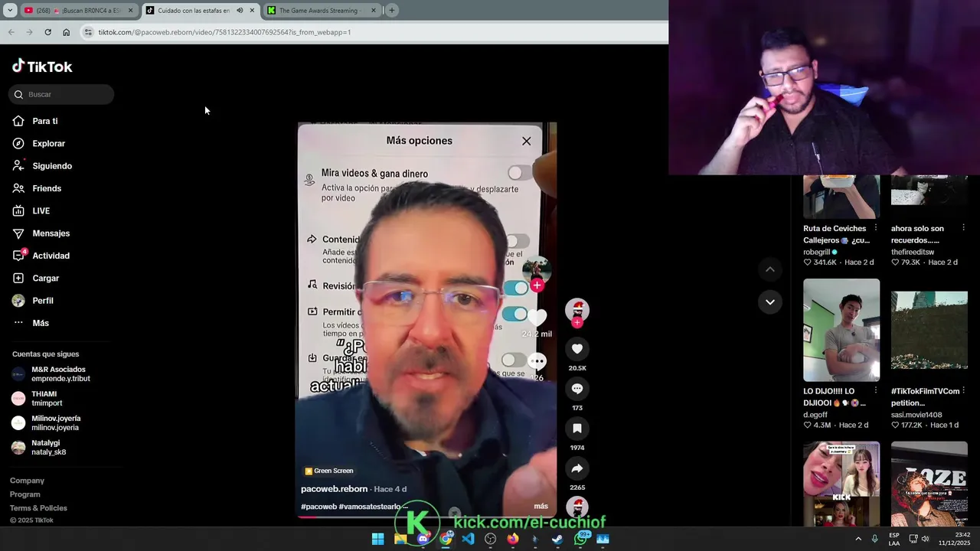The width and height of the screenshot is (980, 551).
Task: View site information next to URL
Action: click(x=88, y=32)
